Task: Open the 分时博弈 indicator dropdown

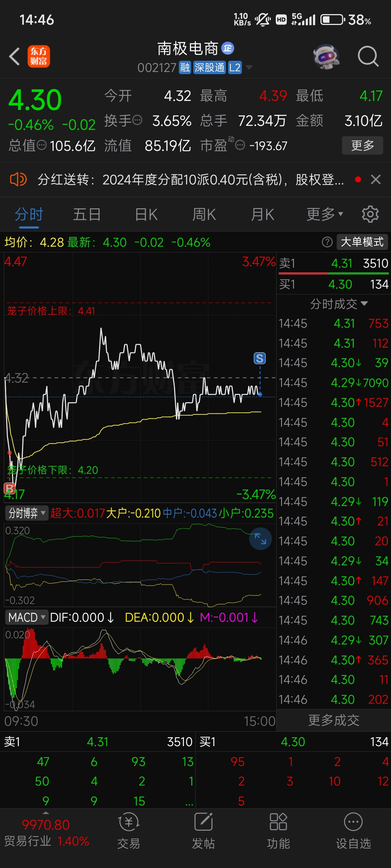Action: [26, 513]
